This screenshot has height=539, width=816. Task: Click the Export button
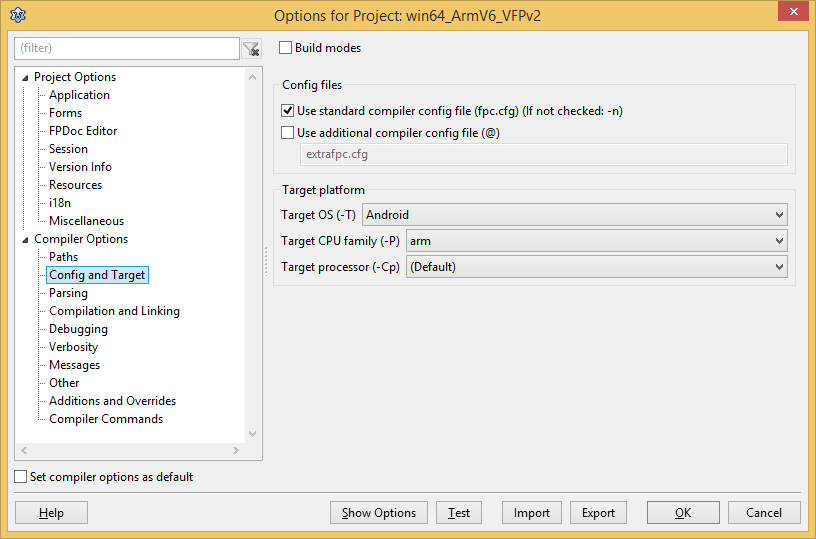(598, 513)
